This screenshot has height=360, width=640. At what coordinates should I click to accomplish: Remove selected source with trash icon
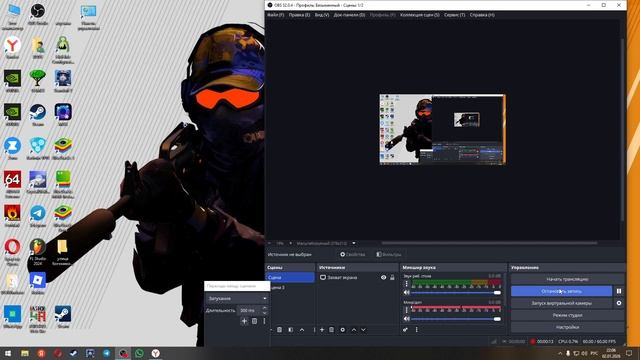331,330
